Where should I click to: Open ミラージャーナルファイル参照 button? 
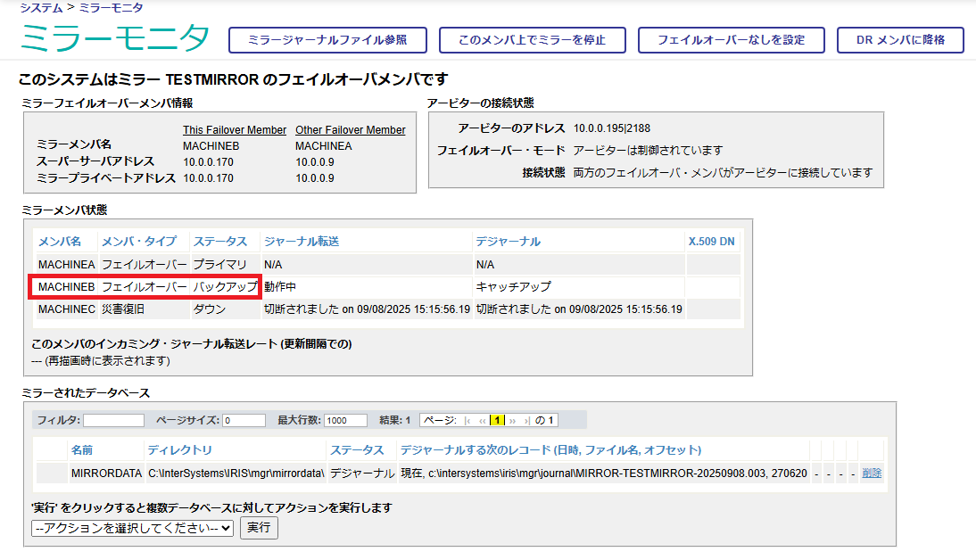tap(327, 40)
